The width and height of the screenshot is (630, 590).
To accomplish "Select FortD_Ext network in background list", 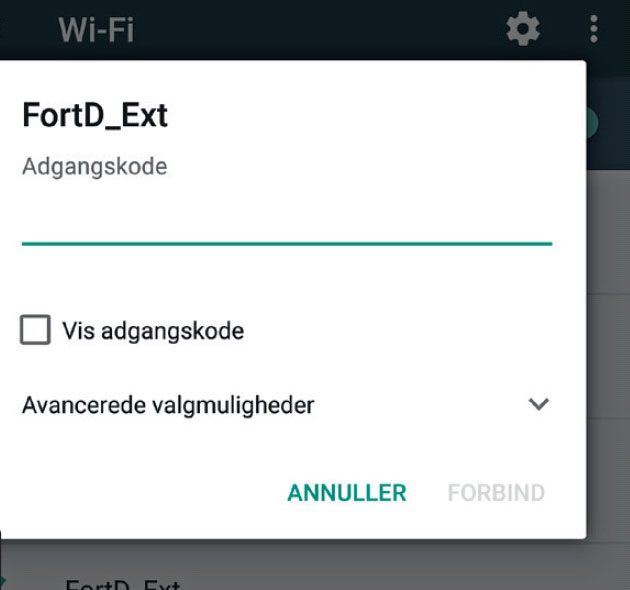I will tap(123, 585).
